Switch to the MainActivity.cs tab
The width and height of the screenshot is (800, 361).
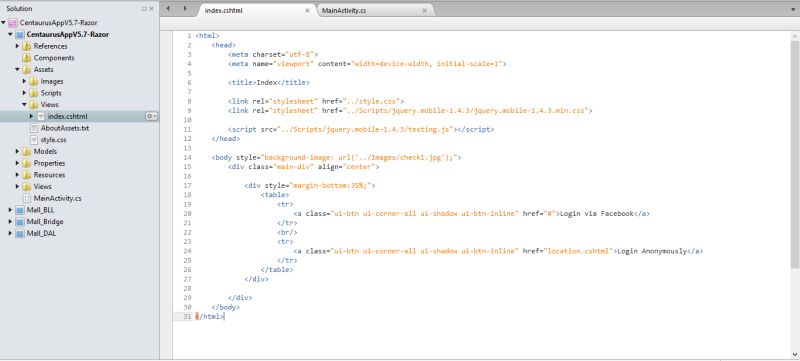[x=375, y=10]
